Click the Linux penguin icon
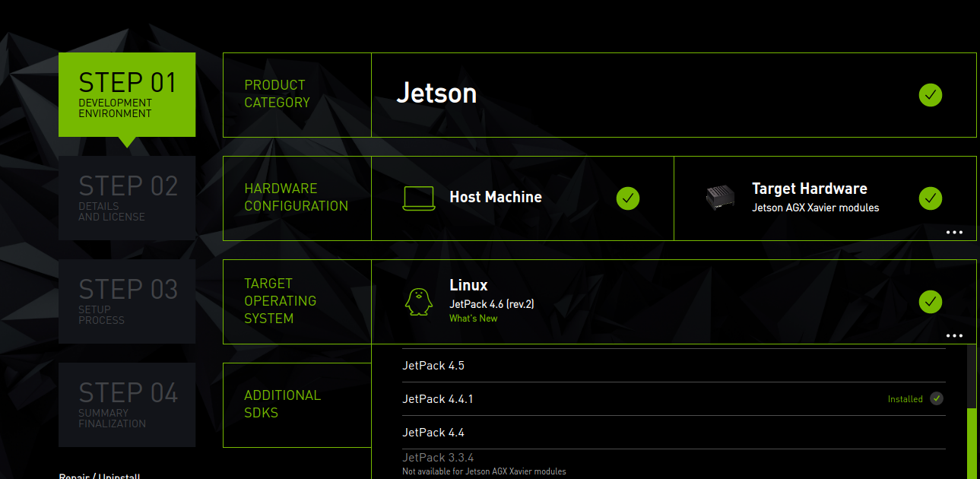Screen dimensions: 980x479 pos(418,302)
